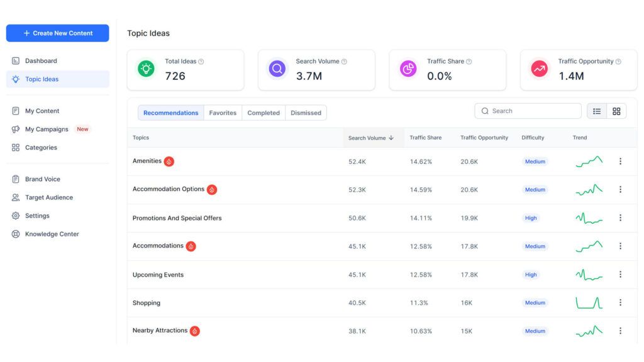Open the Completed tab
Image resolution: width=644 pixels, height=362 pixels.
click(x=264, y=113)
